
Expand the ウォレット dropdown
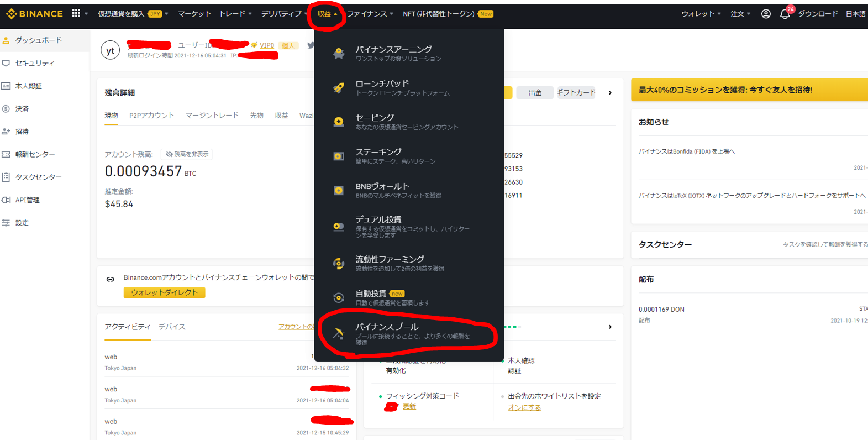coord(701,14)
